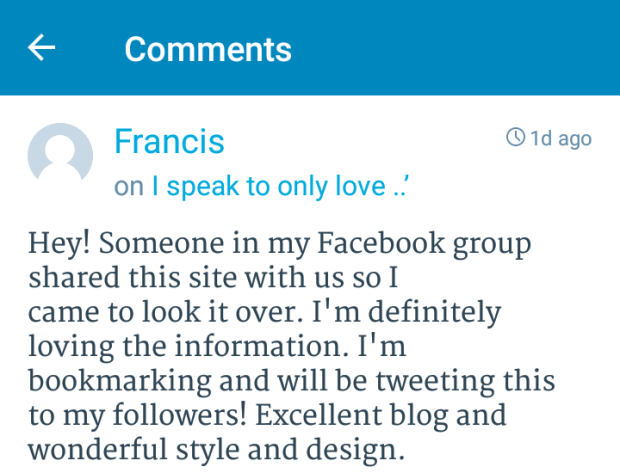Screen dimensions: 620x473
Task: Click the clock icon beside the timestamp
Action: click(516, 138)
